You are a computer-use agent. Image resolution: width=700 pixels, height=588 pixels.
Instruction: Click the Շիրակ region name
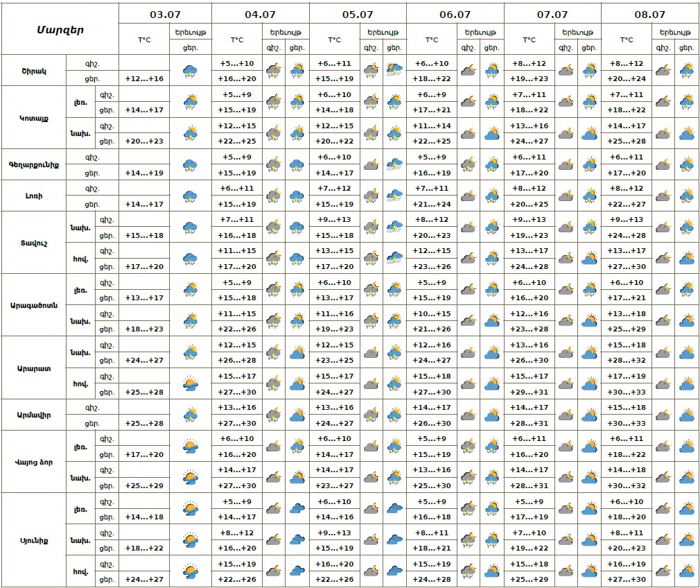coord(34,71)
